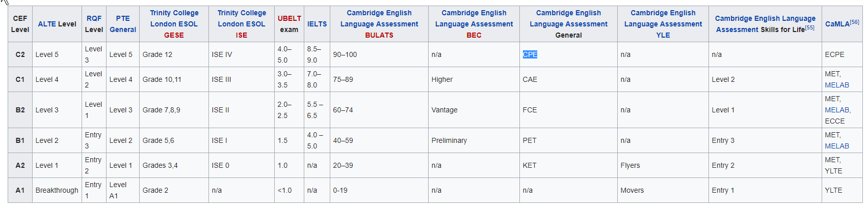Click the red GESE link

click(174, 35)
